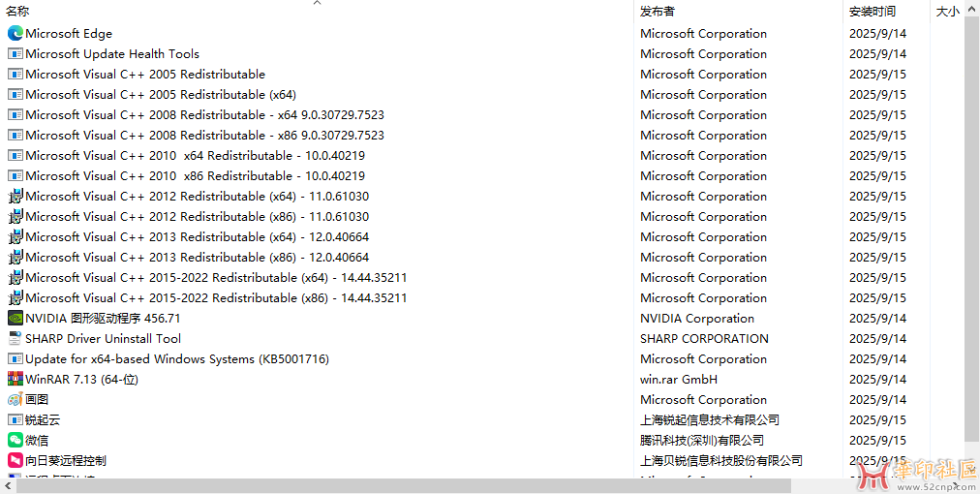Sort the list by 名称 column header
This screenshot has height=494, width=980.
pyautogui.click(x=17, y=12)
